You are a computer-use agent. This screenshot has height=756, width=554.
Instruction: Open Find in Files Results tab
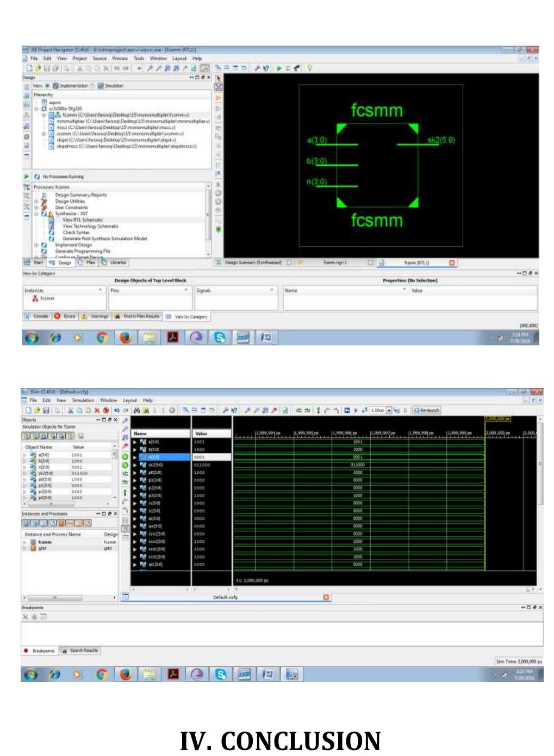point(137,316)
